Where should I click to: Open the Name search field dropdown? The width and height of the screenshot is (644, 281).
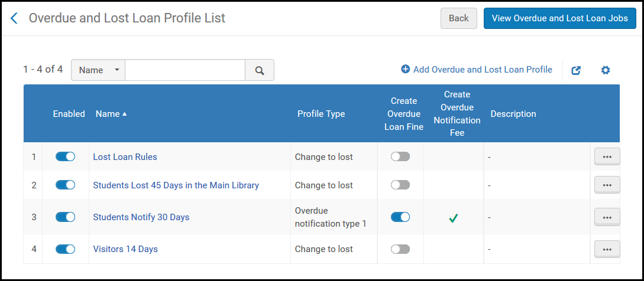(x=98, y=70)
